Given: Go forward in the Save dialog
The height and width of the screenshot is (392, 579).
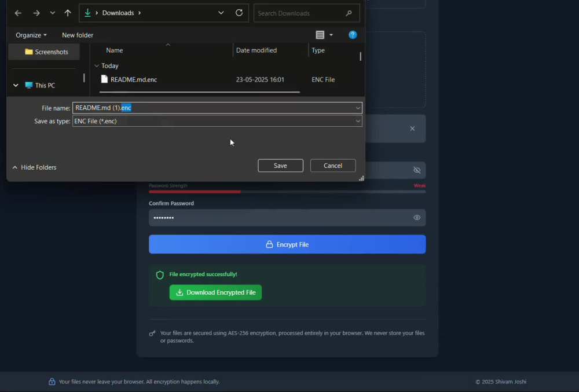Looking at the screenshot, I should pos(36,13).
